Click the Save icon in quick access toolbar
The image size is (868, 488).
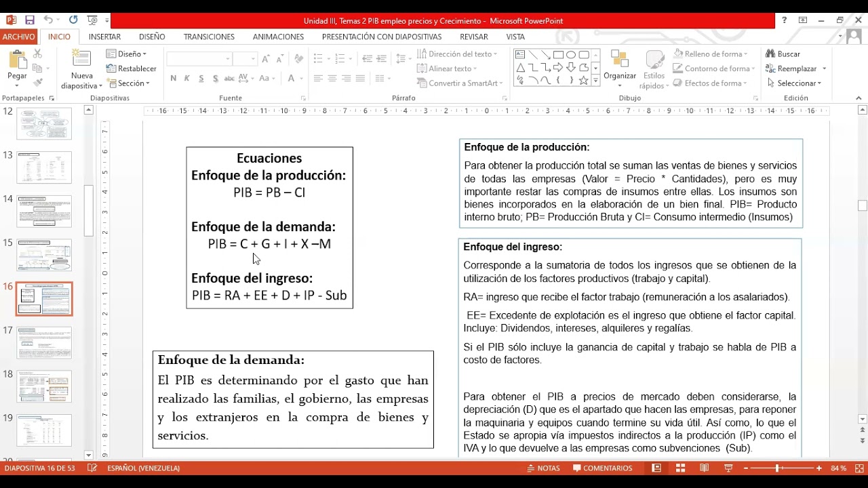[x=29, y=20]
